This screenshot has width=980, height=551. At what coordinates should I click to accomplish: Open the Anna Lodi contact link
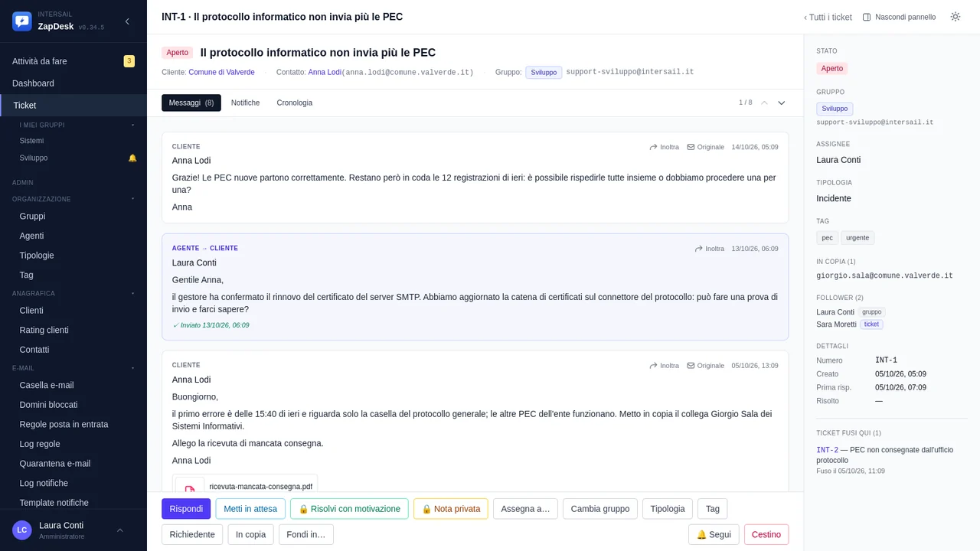[x=325, y=72]
